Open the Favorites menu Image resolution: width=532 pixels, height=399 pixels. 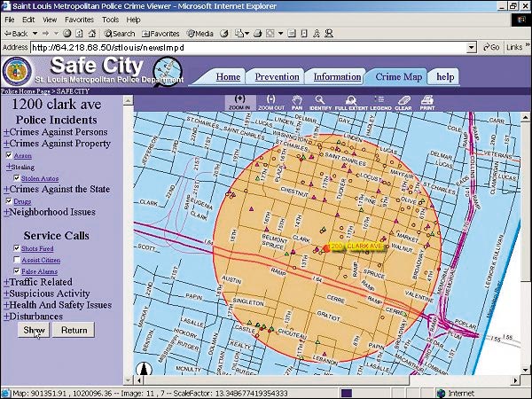[79, 20]
